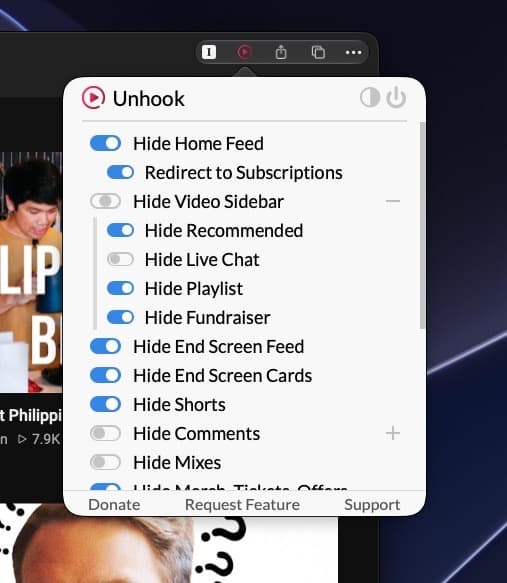Click the 'Hide Home Feed' label
The width and height of the screenshot is (507, 583).
pos(198,144)
